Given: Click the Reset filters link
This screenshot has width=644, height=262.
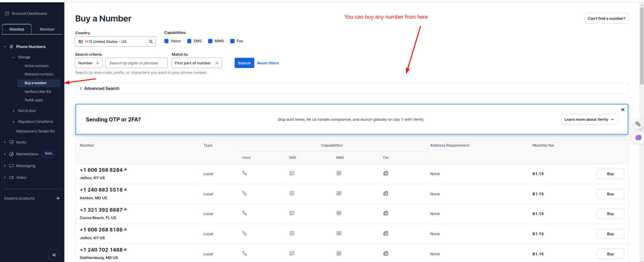Looking at the screenshot, I should 268,63.
